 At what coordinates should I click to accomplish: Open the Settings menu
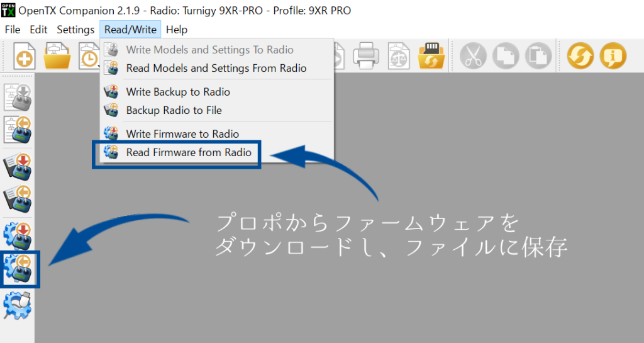pos(75,30)
